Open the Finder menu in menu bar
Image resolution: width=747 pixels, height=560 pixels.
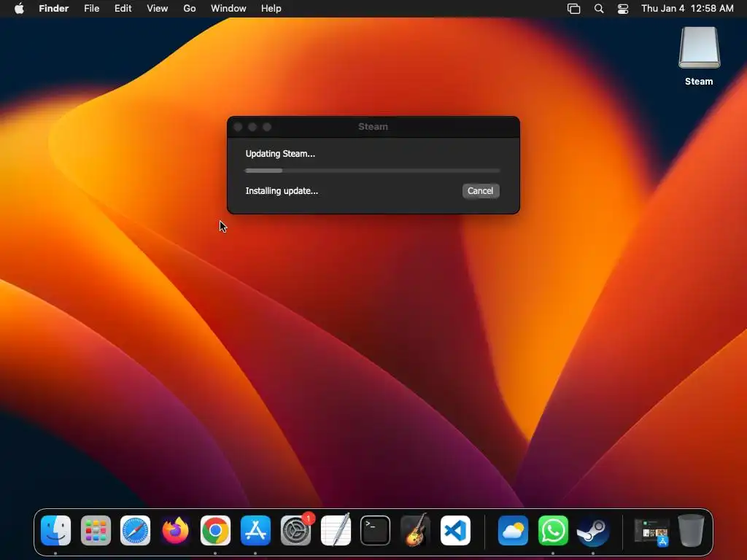point(54,9)
